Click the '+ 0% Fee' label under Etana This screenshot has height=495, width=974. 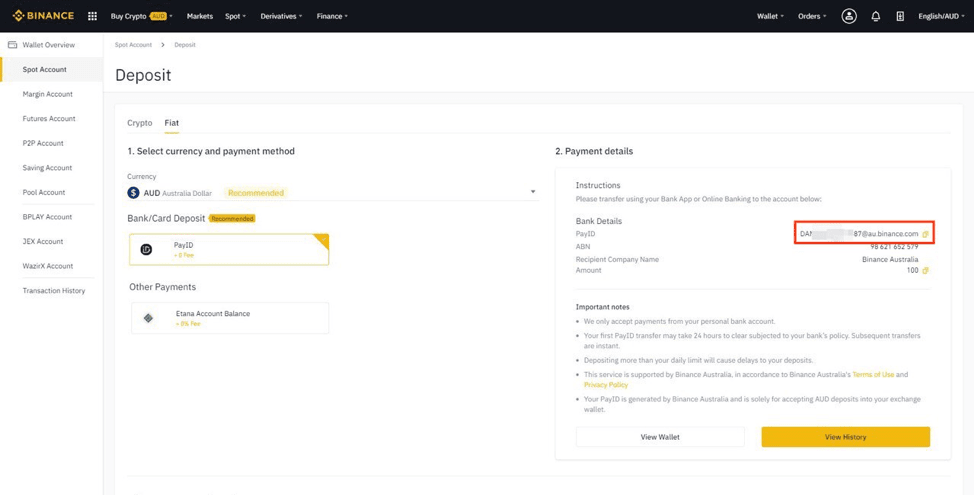[x=188, y=324]
